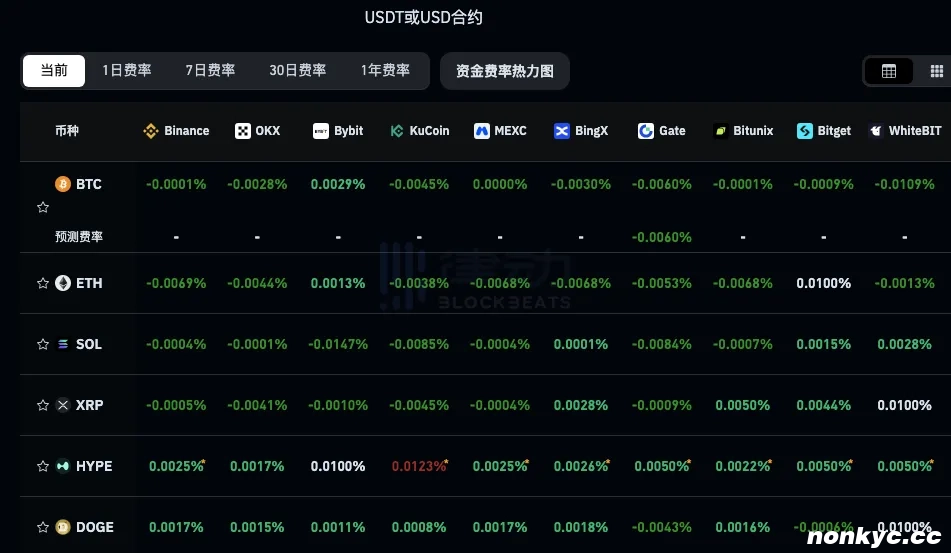
Task: Click the BingX exchange logo icon
Action: point(562,131)
